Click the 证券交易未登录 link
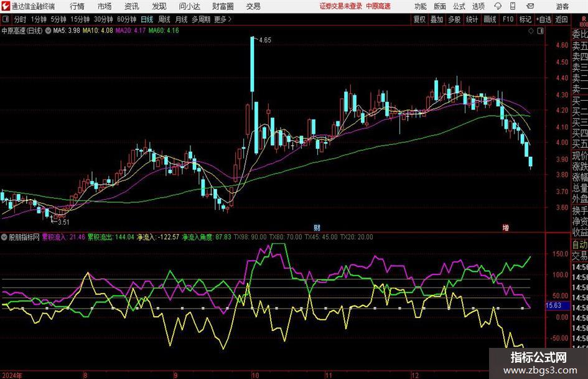Image resolution: width=588 pixels, height=379 pixels. (x=341, y=6)
